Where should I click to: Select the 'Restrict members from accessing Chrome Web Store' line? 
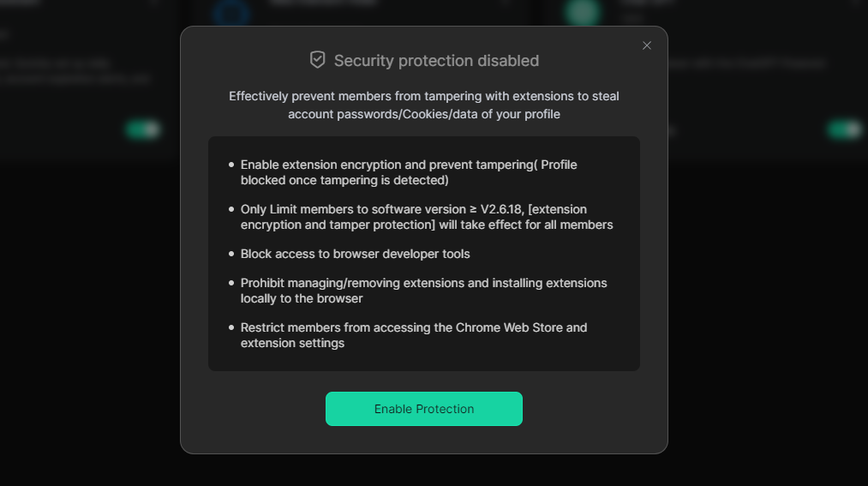414,335
